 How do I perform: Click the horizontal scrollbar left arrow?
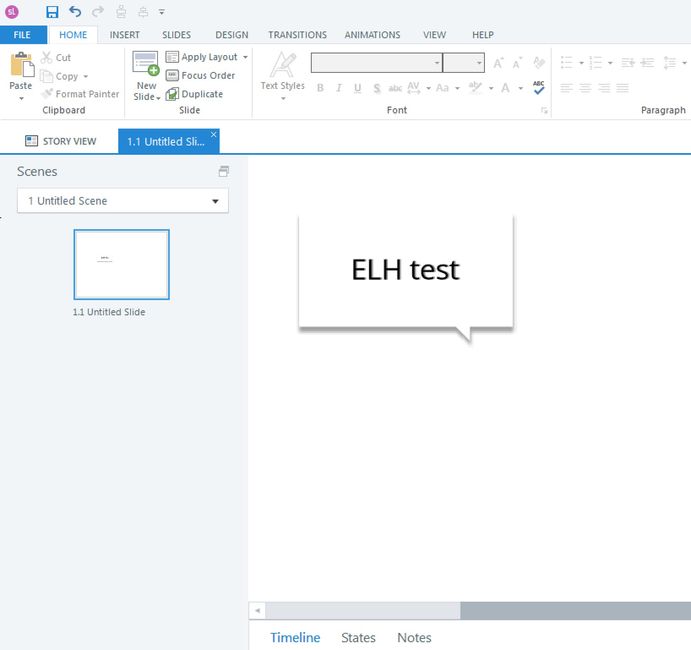pos(257,610)
